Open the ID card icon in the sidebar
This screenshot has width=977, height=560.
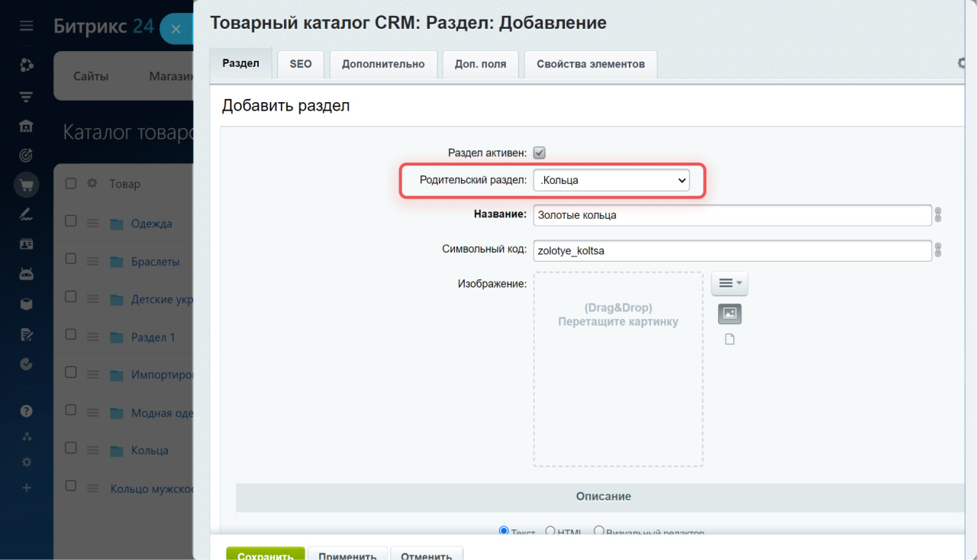click(27, 244)
